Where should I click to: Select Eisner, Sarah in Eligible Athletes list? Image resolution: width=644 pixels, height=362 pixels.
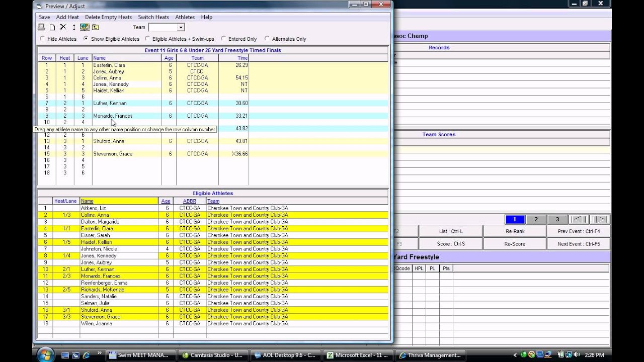[96, 235]
